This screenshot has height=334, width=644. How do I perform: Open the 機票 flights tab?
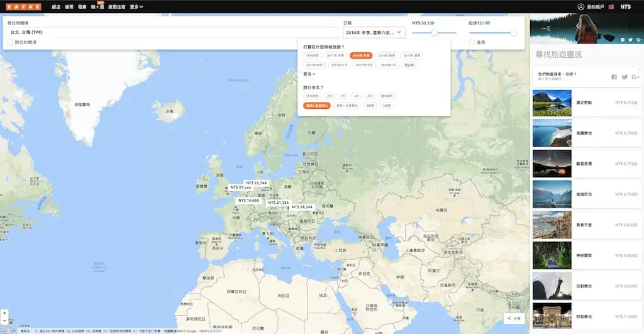[x=69, y=7]
